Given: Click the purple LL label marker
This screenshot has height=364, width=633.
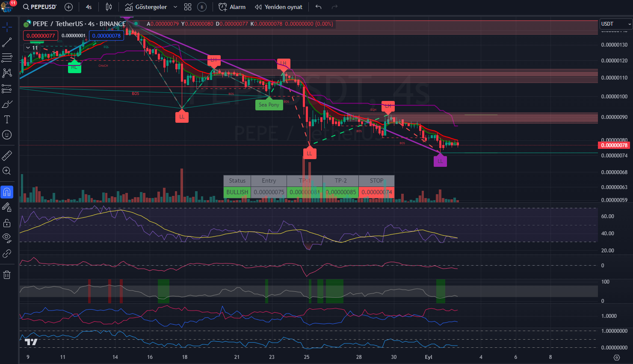Looking at the screenshot, I should pyautogui.click(x=441, y=161).
